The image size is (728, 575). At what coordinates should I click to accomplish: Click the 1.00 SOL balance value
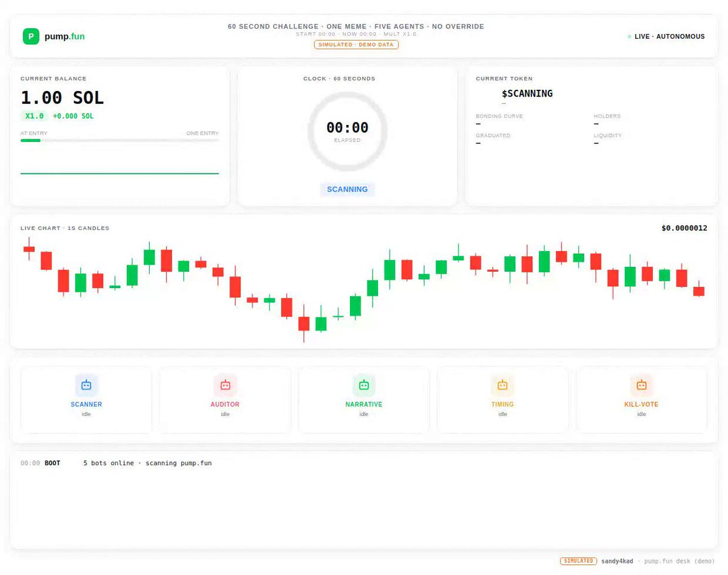click(62, 98)
